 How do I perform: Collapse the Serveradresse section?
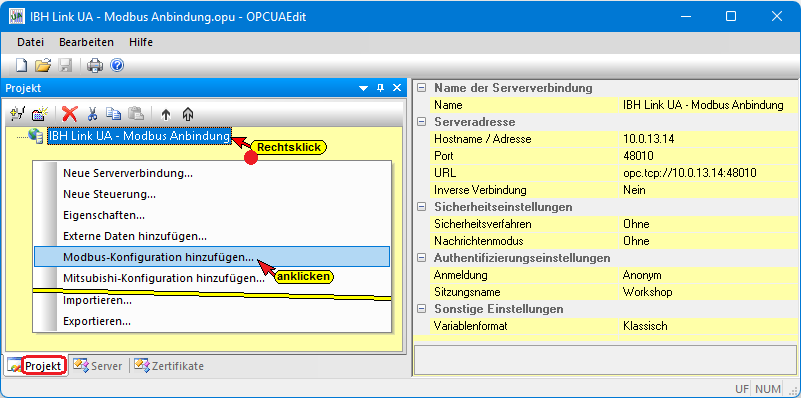point(421,122)
